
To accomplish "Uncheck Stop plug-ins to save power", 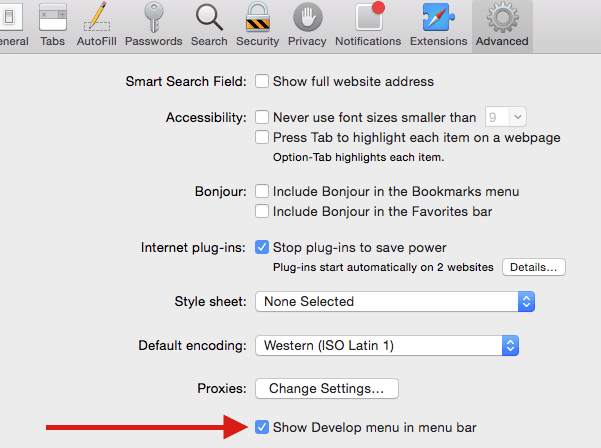I will [262, 247].
